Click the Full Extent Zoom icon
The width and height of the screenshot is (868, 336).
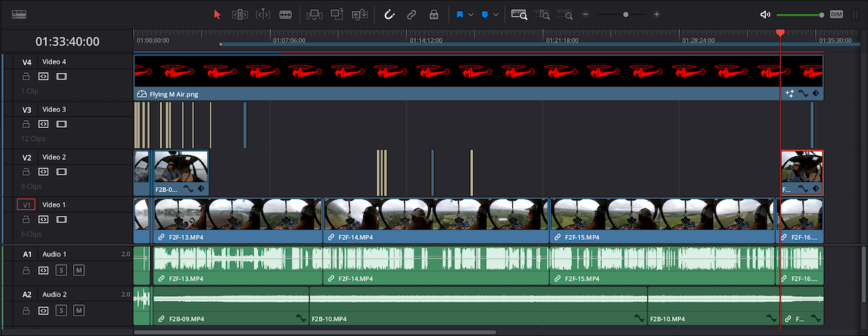pyautogui.click(x=519, y=14)
